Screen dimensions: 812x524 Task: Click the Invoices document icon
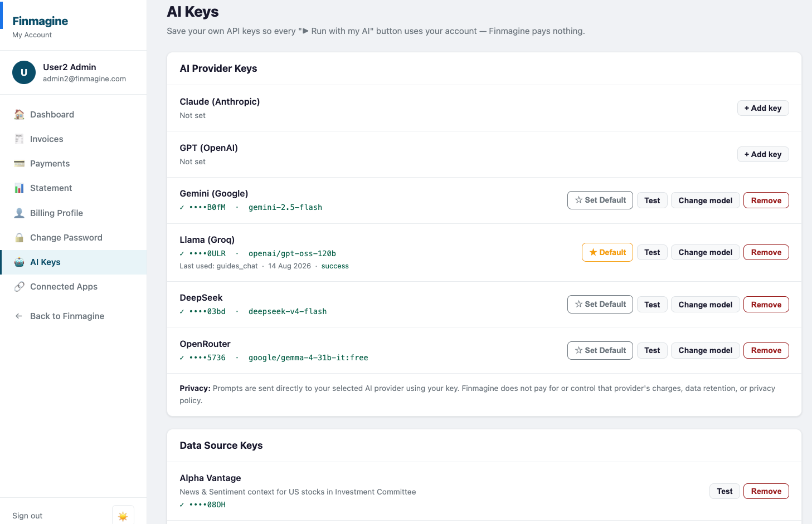click(x=19, y=139)
